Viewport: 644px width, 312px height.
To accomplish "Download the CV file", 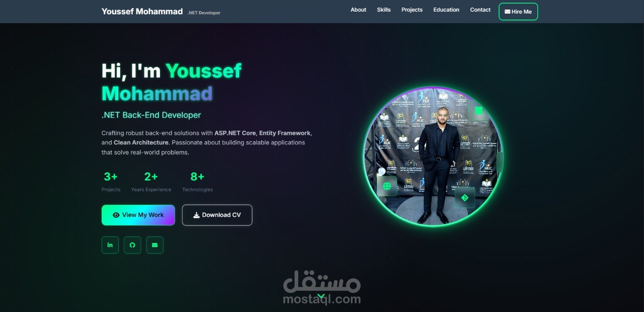I will pos(217,215).
